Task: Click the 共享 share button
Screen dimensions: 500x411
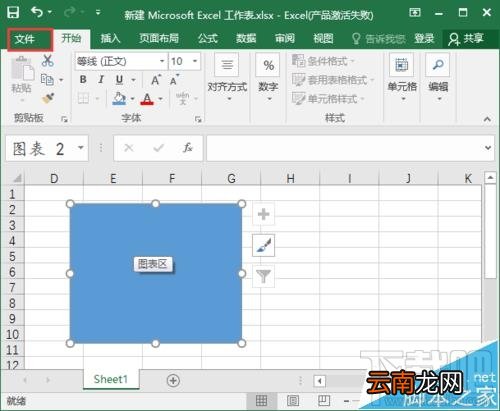Action: tap(466, 39)
